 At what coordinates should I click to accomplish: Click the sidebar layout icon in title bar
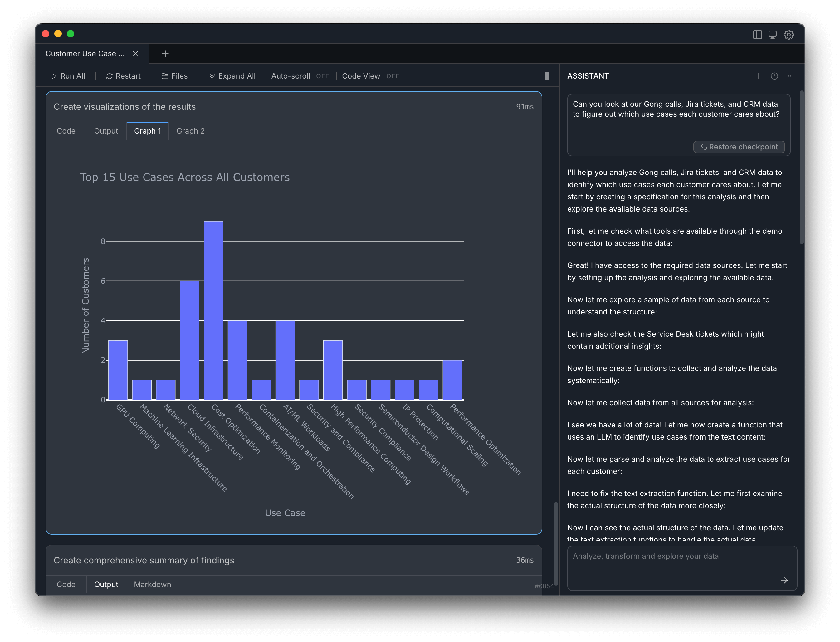pos(757,34)
